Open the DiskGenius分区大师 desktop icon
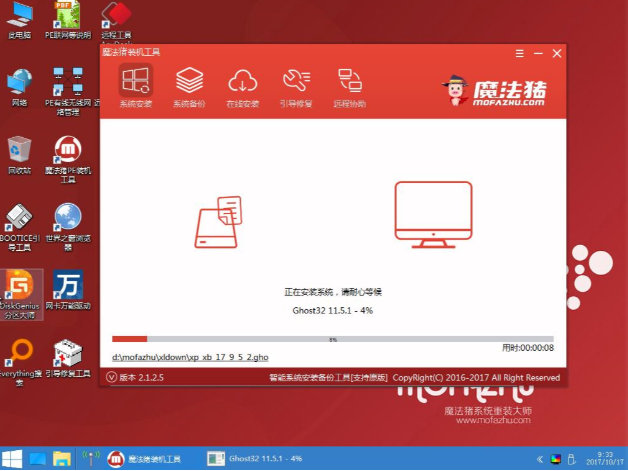The height and width of the screenshot is (471, 628). coord(20,294)
